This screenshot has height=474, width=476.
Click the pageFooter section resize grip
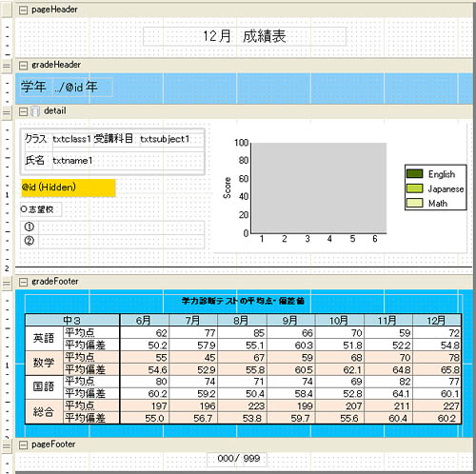(7, 446)
